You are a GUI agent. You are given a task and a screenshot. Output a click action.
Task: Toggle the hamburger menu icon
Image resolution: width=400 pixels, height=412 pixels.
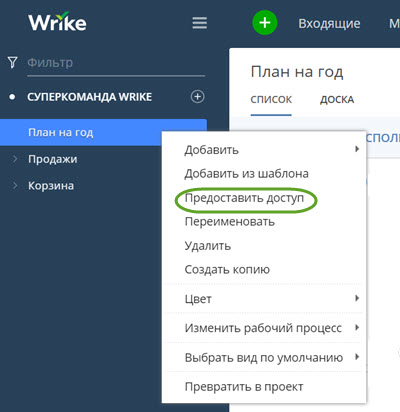(x=200, y=23)
